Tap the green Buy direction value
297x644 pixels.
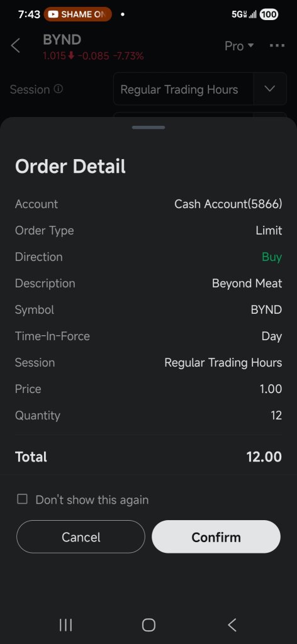pyautogui.click(x=272, y=257)
